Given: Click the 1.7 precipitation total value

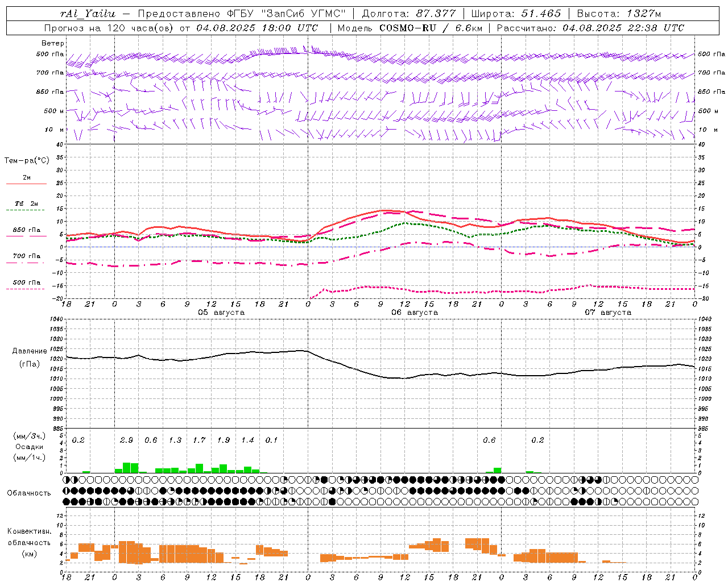Looking at the screenshot, I should [x=199, y=440].
